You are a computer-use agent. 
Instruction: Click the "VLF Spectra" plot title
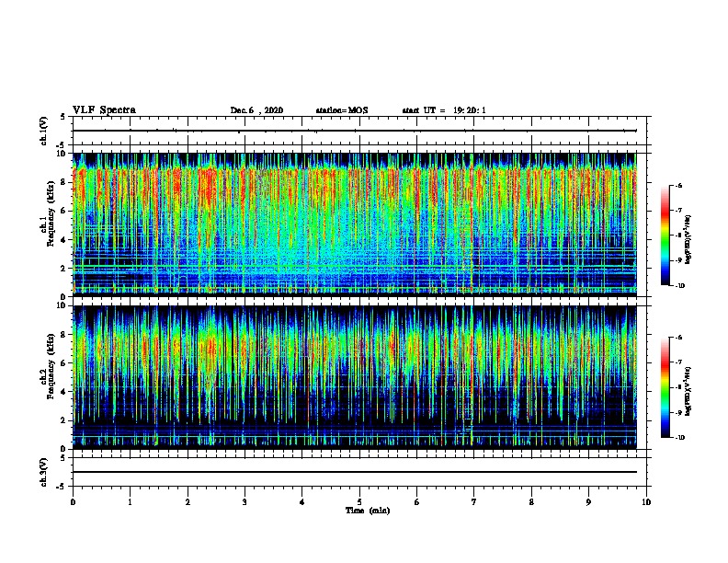[104, 110]
